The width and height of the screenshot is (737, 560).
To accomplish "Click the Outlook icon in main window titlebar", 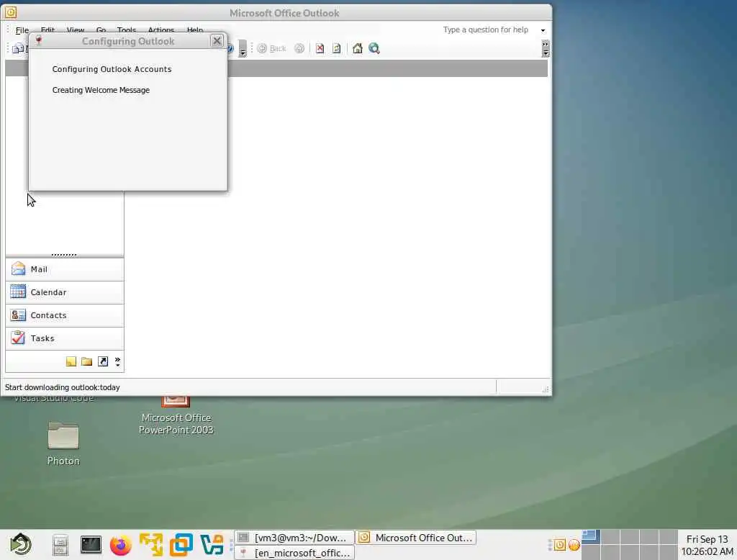I will coord(10,12).
